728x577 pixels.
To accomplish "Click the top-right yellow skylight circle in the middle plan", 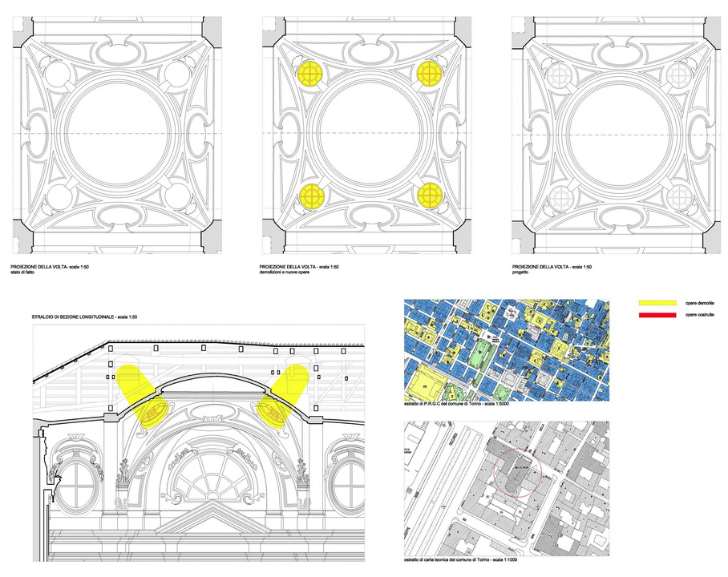I will click(x=431, y=73).
